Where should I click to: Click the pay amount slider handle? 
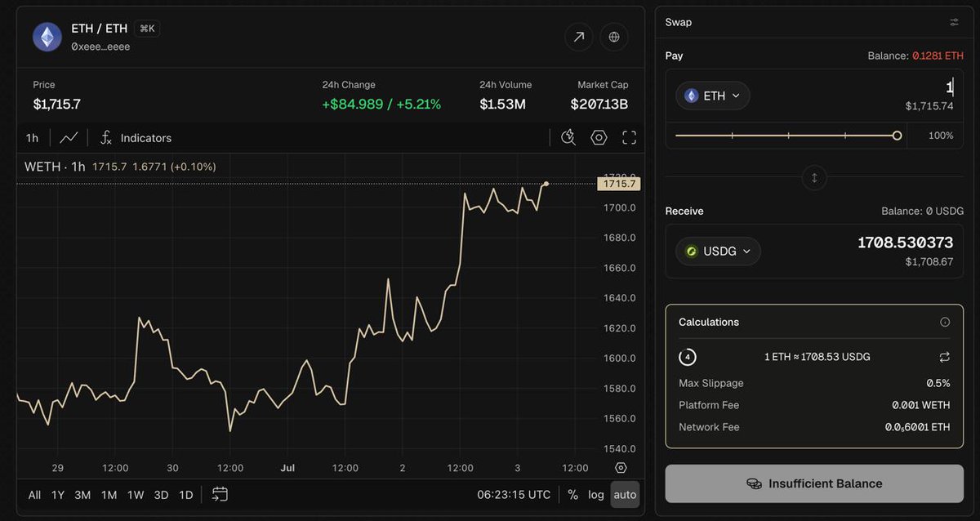(x=897, y=136)
